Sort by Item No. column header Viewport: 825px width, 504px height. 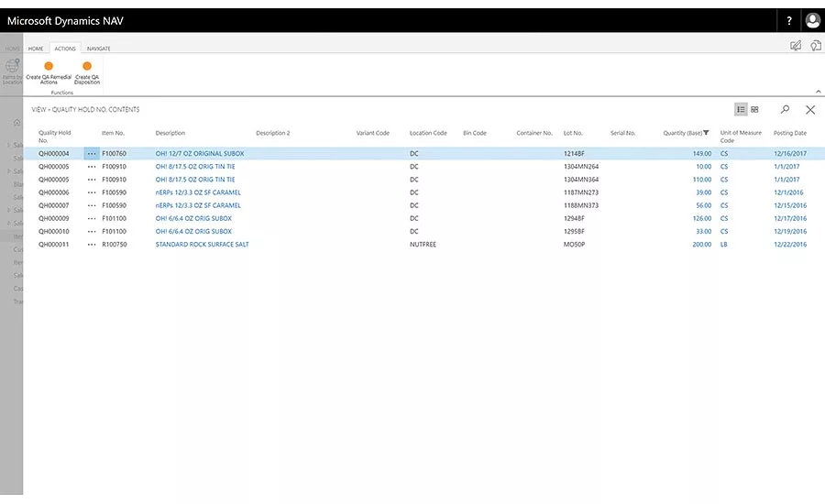[113, 133]
